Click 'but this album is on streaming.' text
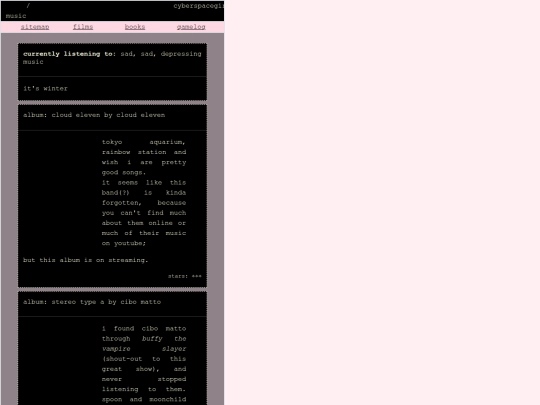540x405 pixels. tap(85, 260)
